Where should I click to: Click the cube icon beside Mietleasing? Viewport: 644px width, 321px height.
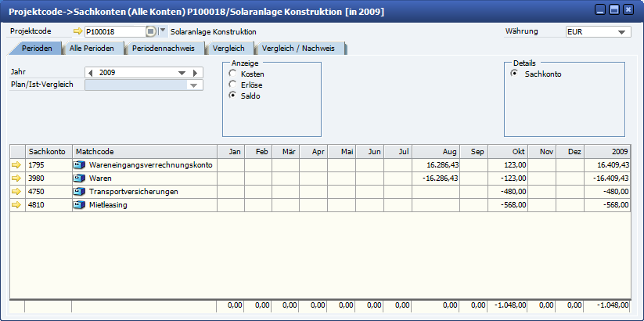[79, 205]
